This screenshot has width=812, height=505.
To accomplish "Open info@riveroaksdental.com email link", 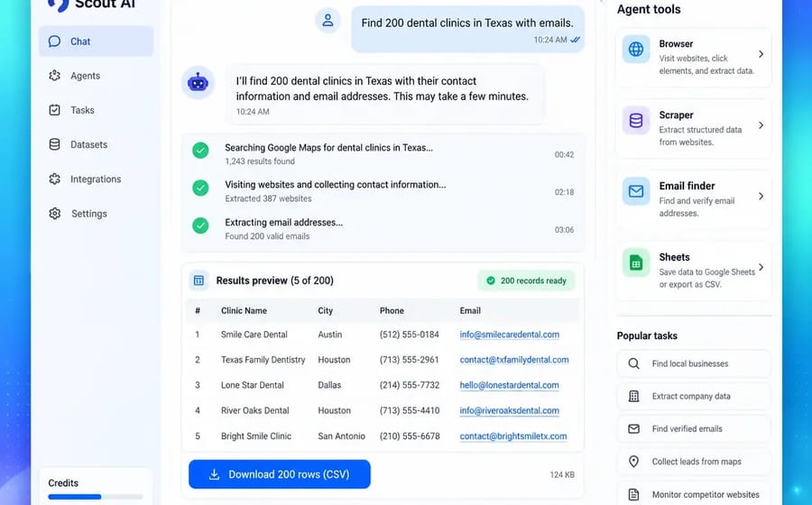I will [x=510, y=411].
